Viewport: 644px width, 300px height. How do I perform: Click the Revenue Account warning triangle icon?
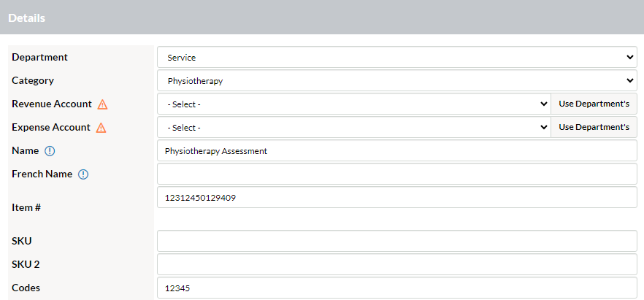[102, 104]
